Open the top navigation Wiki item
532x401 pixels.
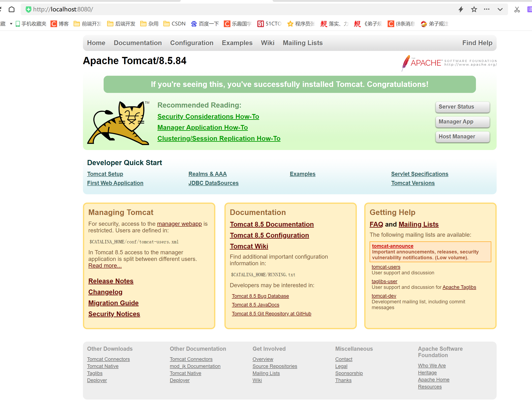(x=267, y=43)
